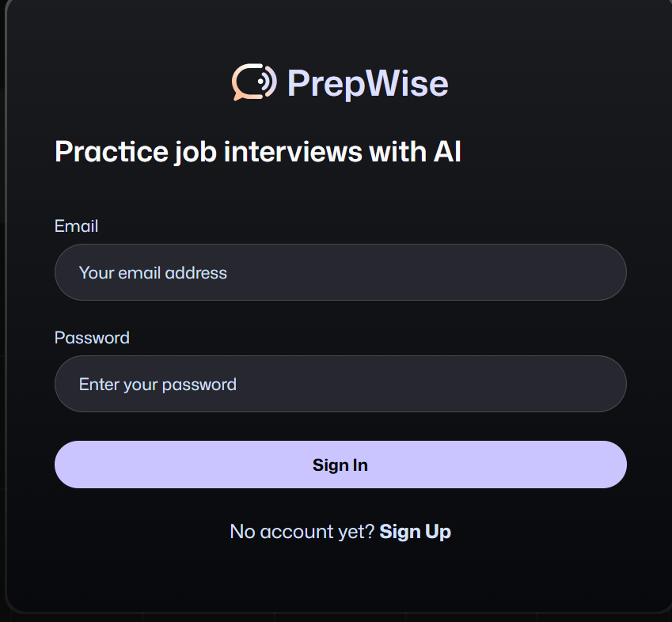Click the "Sign In" label on the purple button
The height and width of the screenshot is (622, 672).
click(x=340, y=465)
